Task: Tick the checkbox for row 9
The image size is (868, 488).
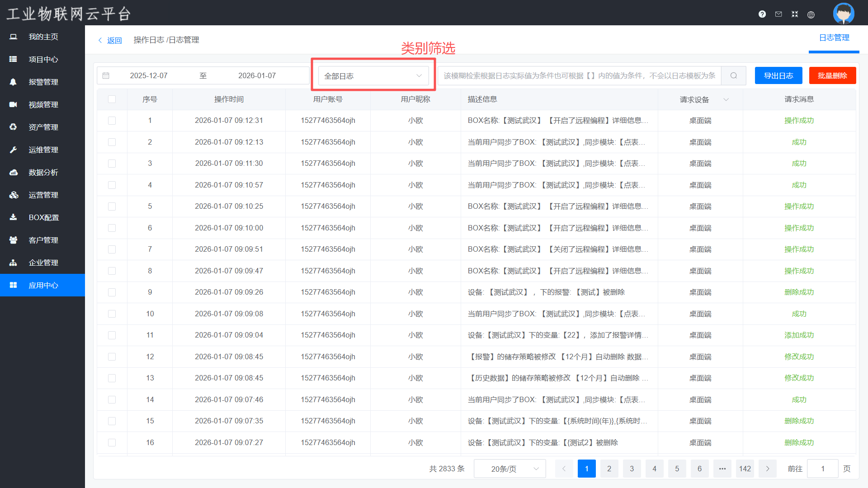Action: tap(112, 292)
